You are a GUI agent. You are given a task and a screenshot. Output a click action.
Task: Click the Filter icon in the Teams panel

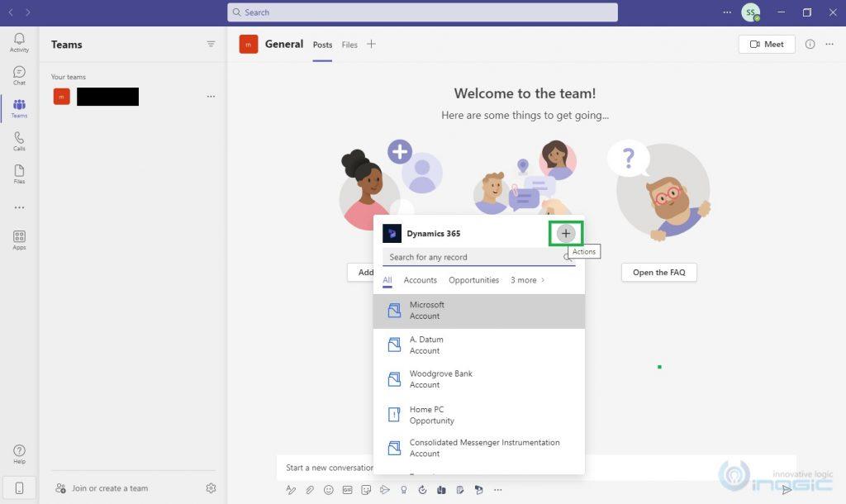[x=211, y=45]
